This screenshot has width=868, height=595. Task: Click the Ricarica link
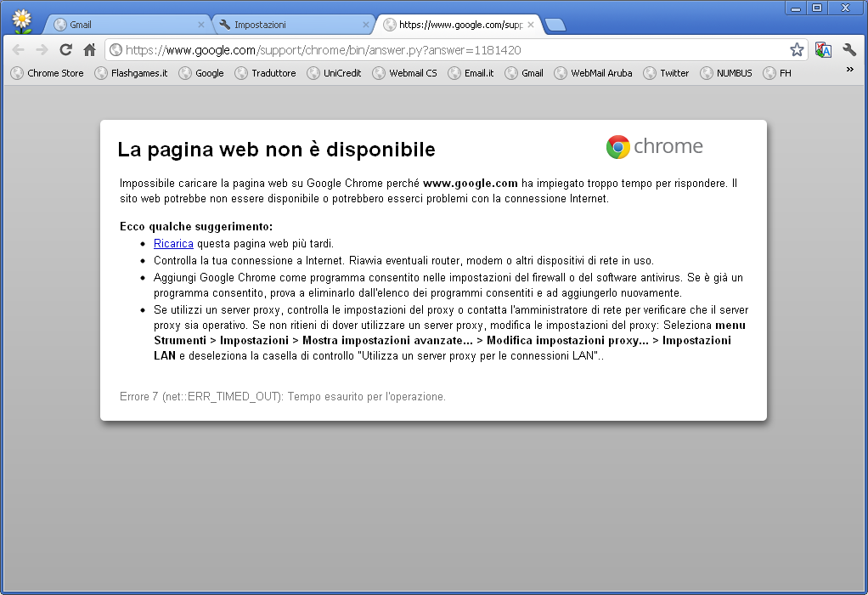(173, 244)
